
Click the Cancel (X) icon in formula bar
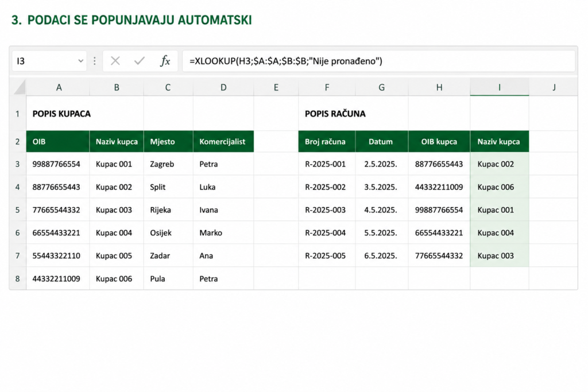coord(115,61)
